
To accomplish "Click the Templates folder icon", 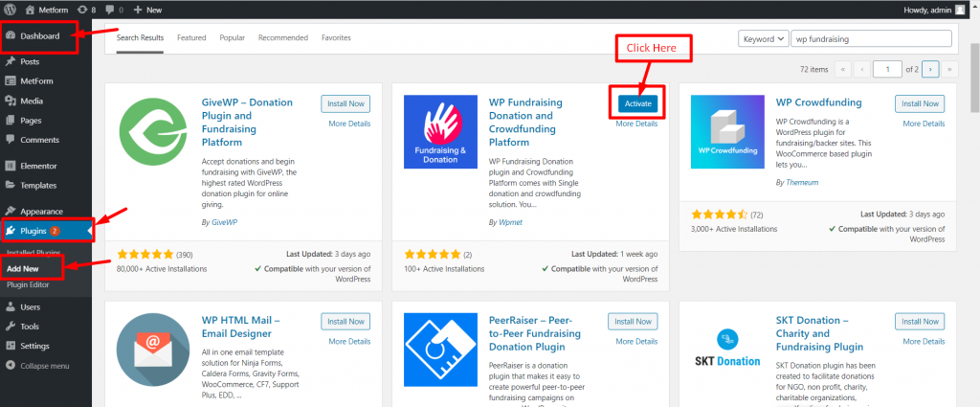I will 10,185.
